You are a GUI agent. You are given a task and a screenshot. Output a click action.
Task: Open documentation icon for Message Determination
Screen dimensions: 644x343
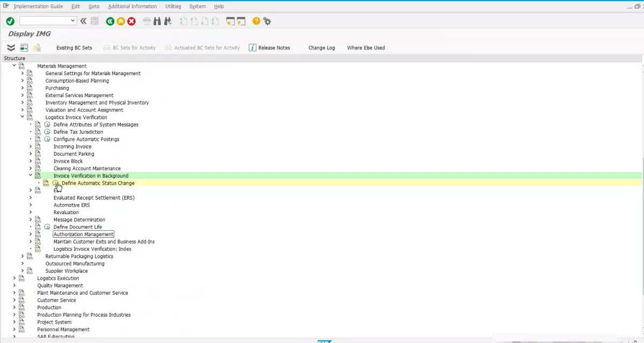38,220
